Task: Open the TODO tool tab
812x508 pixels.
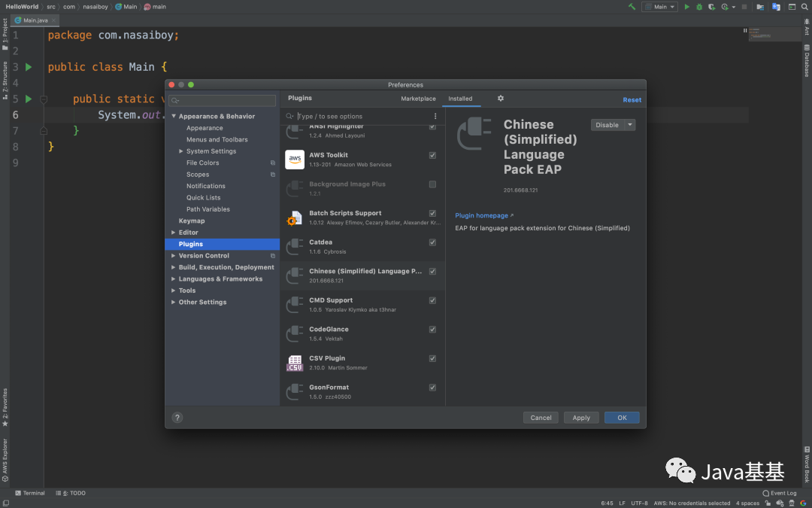Action: click(71, 493)
